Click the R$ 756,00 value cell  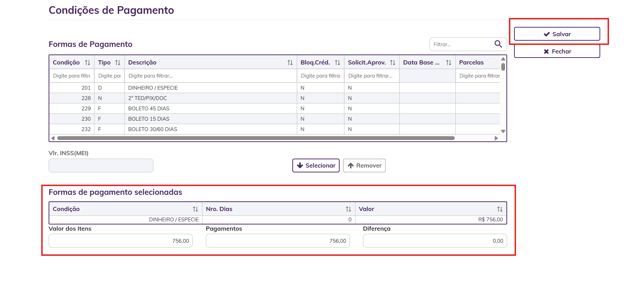coord(431,220)
